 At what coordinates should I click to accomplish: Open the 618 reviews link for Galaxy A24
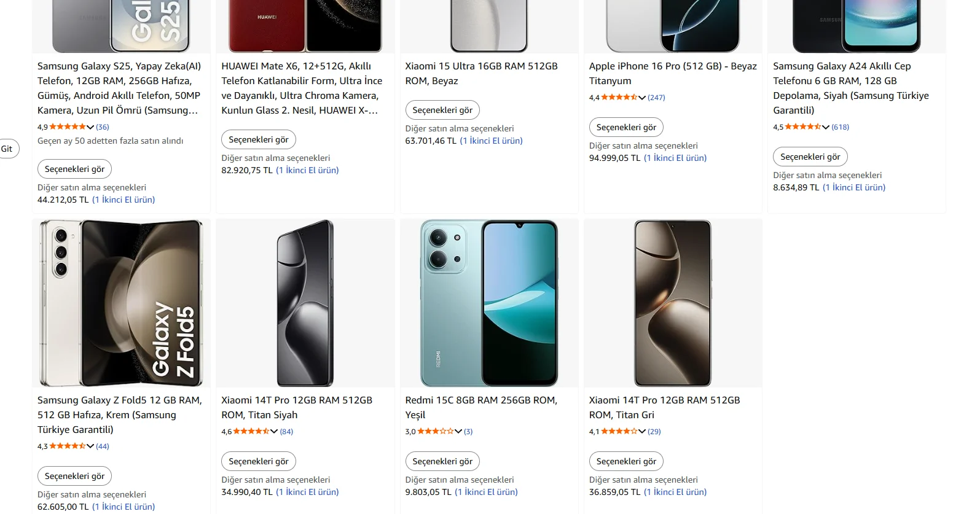(840, 127)
